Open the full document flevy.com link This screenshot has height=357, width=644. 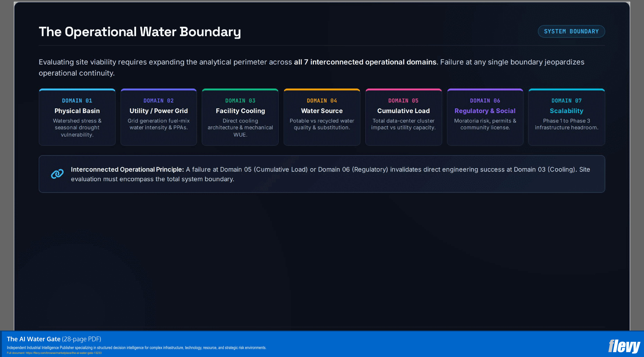click(x=64, y=353)
